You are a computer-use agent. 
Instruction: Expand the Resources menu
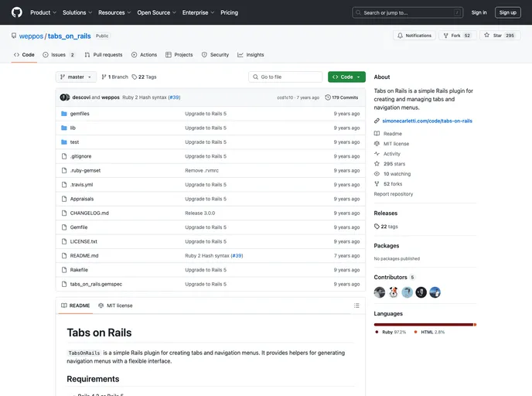[114, 12]
